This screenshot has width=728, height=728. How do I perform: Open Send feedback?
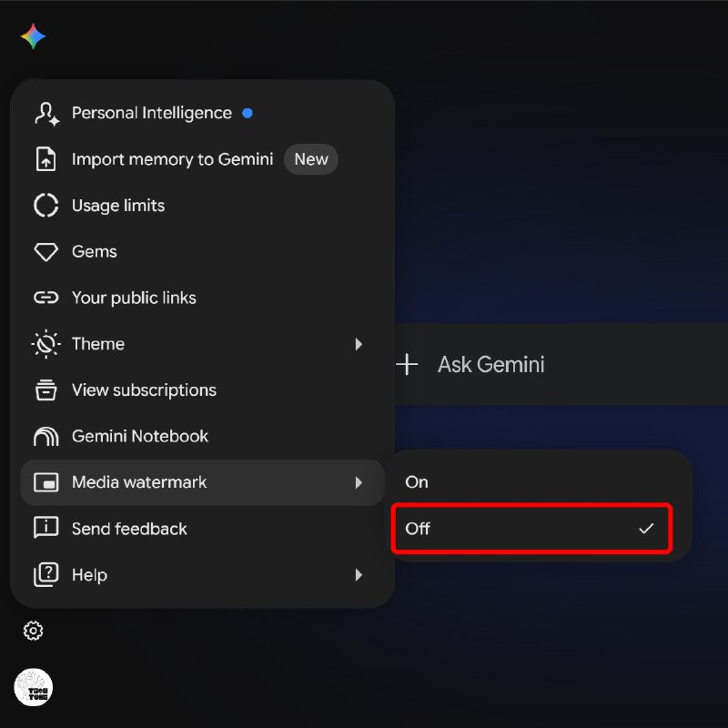point(202,529)
